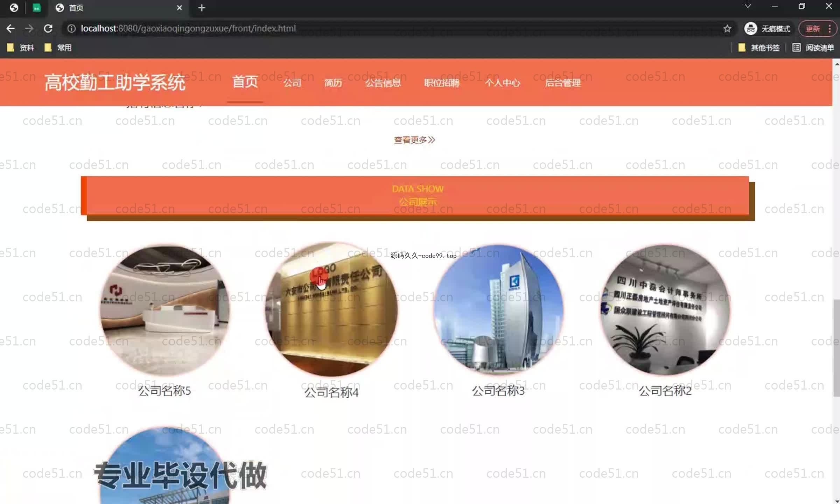The width and height of the screenshot is (840, 504).
Task: Open the 其他书签 bookmarks folder
Action: coord(759,48)
